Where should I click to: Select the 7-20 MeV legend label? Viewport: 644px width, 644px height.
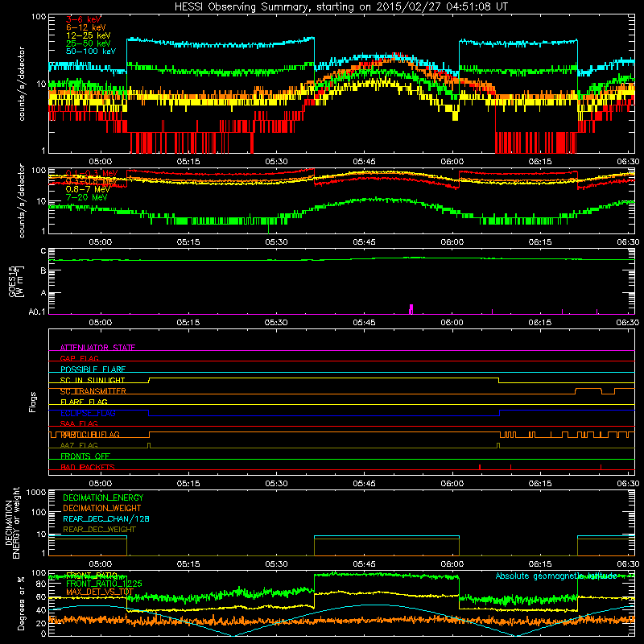(86, 197)
